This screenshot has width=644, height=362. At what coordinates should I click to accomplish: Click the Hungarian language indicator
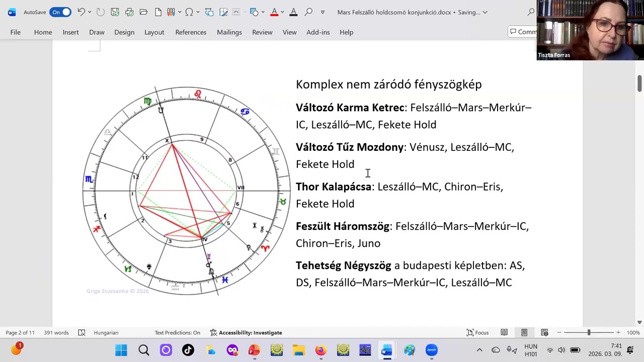pyautogui.click(x=106, y=332)
